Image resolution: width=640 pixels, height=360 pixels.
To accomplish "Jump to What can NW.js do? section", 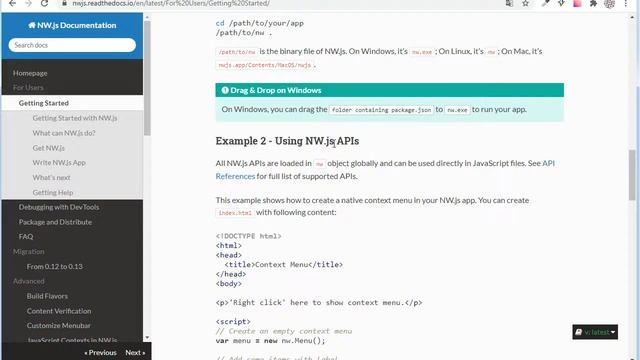I will point(64,133).
